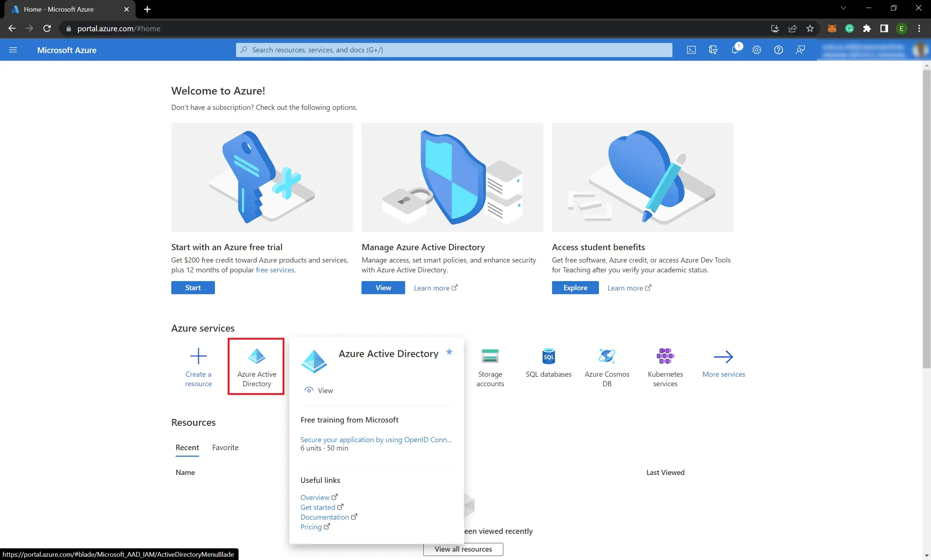Toggle favorite star for Azure Active Directory
This screenshot has height=560, width=931.
click(449, 352)
